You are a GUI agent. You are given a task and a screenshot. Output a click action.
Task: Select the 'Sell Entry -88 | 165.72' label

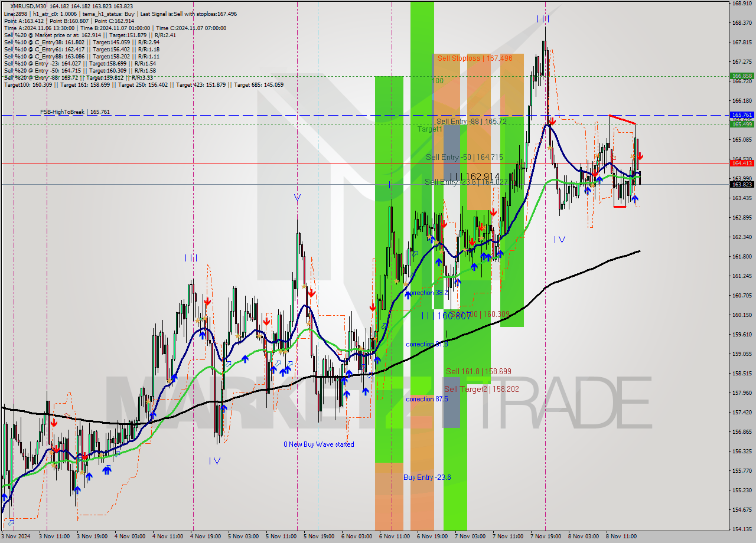point(471,122)
